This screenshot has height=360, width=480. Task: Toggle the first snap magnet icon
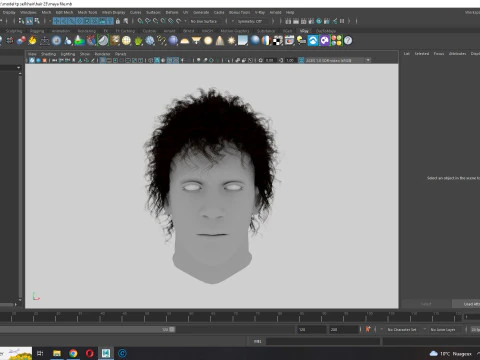click(140, 21)
